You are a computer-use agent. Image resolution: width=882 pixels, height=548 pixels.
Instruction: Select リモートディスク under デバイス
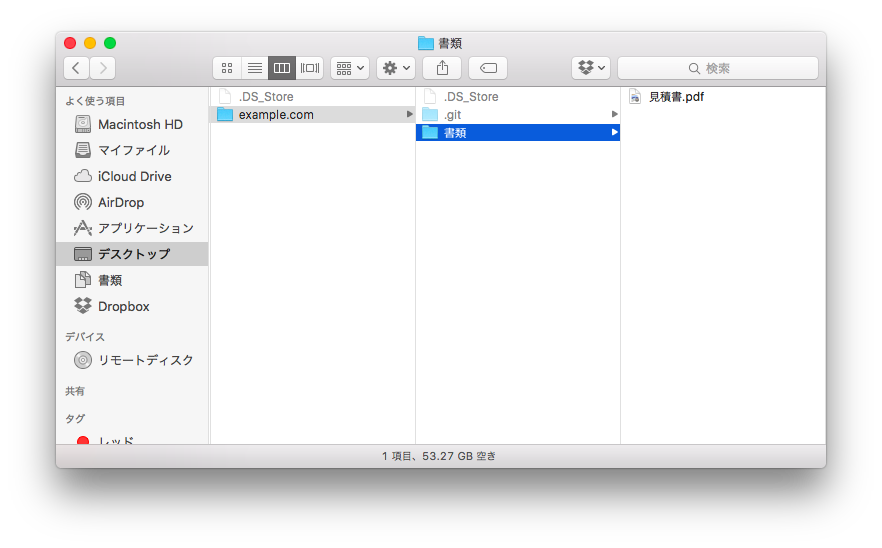coord(133,360)
